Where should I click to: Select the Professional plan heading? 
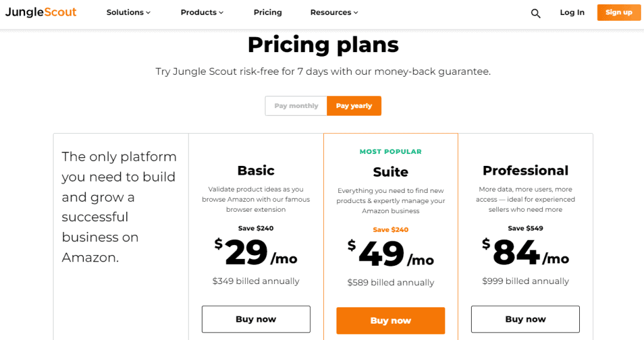coord(525,170)
